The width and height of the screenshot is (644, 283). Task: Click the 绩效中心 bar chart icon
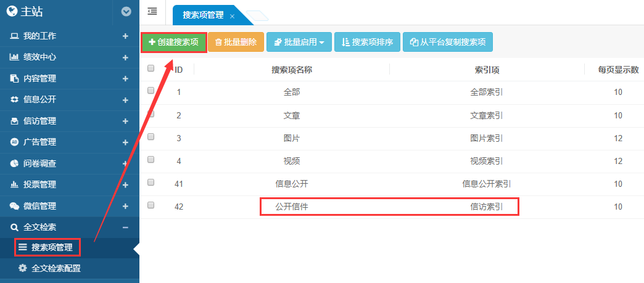[x=14, y=57]
